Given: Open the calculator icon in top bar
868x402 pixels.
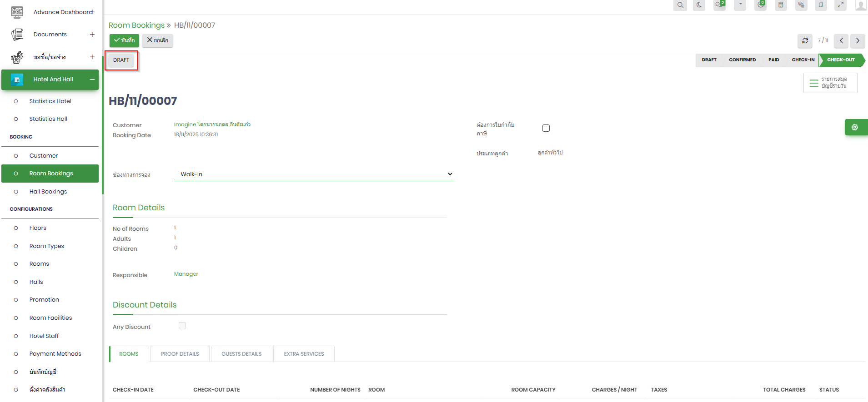Looking at the screenshot, I should [x=781, y=5].
